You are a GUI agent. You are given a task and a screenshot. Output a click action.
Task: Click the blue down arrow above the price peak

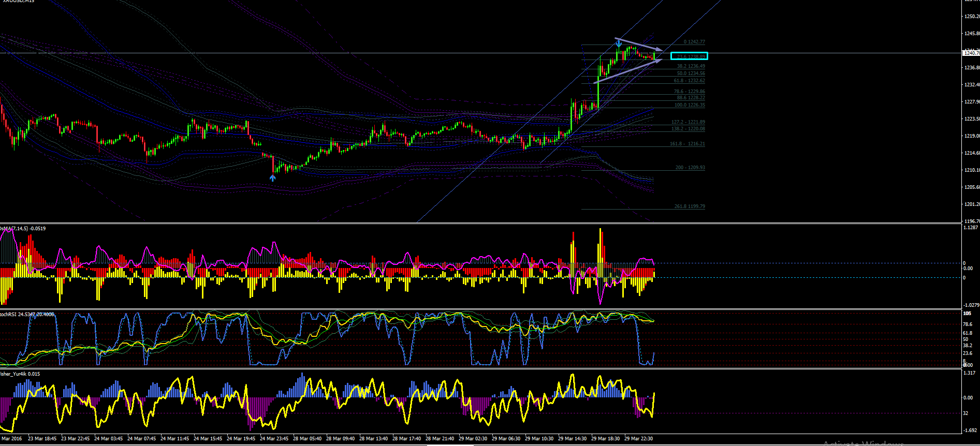click(619, 43)
